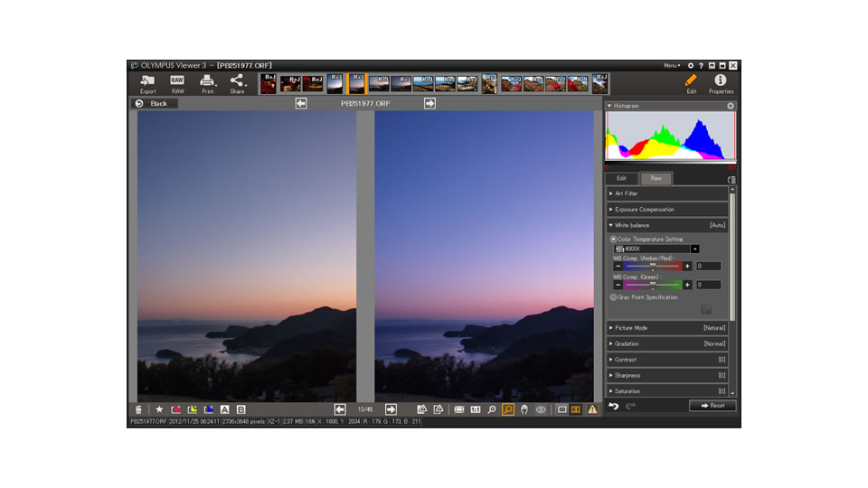Click the Reset button
Viewport: 868px width, 488px height.
712,406
